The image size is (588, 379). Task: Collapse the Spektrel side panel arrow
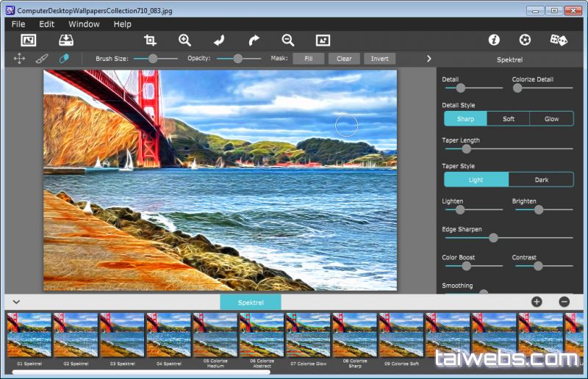429,59
